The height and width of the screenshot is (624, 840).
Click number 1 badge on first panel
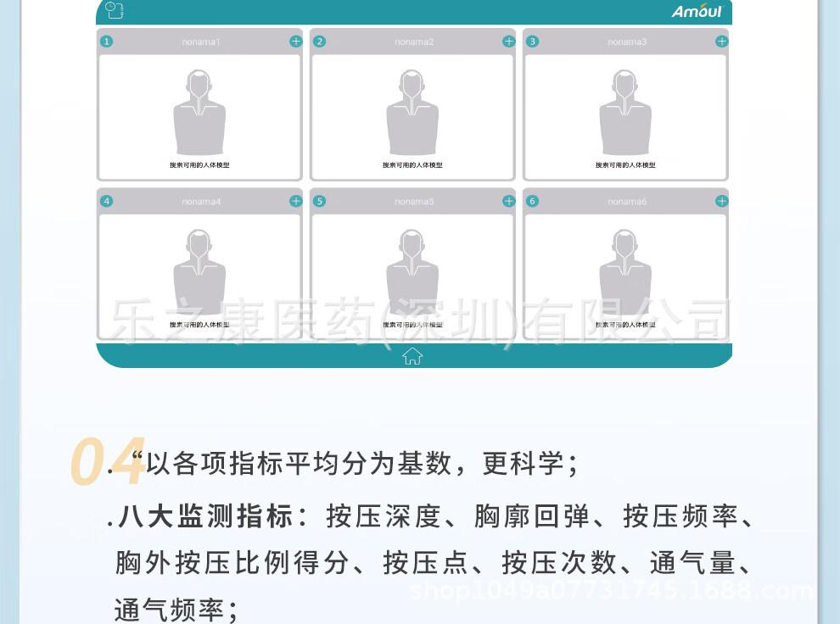click(106, 42)
